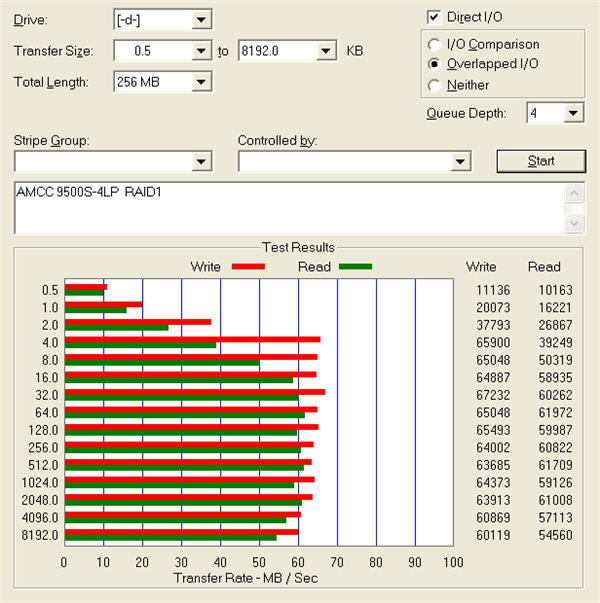Click the read value 10163
Image resolution: width=600 pixels, height=603 pixels.
point(555,290)
